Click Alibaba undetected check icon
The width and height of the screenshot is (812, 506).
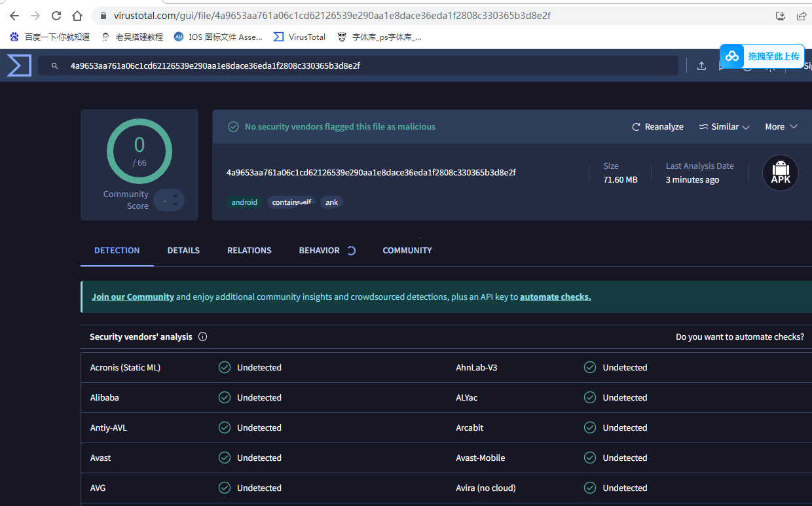click(225, 398)
